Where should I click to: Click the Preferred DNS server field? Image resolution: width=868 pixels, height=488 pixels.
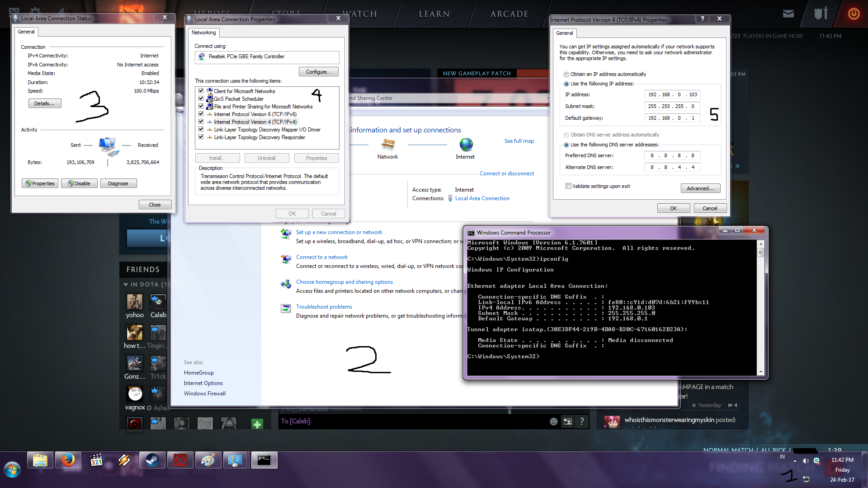point(672,155)
